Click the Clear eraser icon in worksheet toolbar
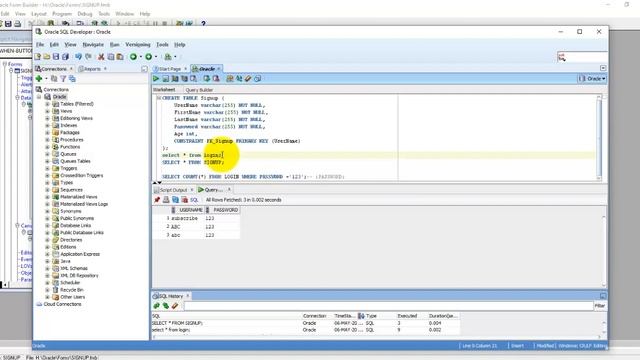This screenshot has height=360, width=640. click(248, 78)
